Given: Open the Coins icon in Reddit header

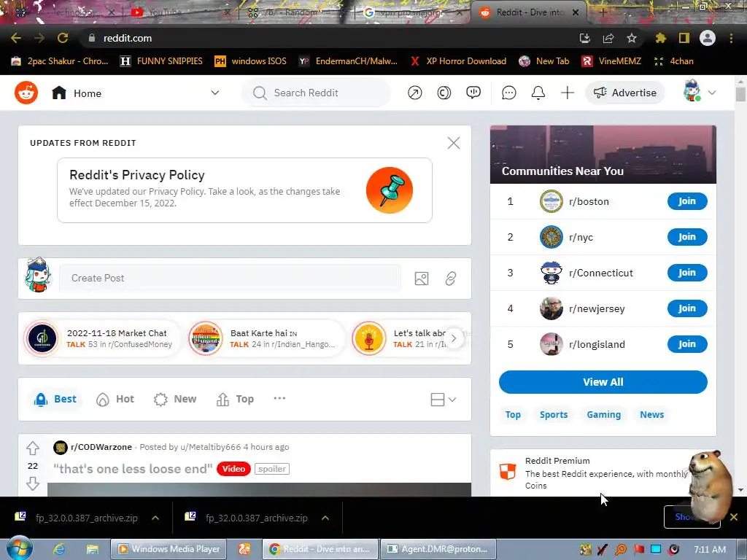Looking at the screenshot, I should click(x=444, y=93).
